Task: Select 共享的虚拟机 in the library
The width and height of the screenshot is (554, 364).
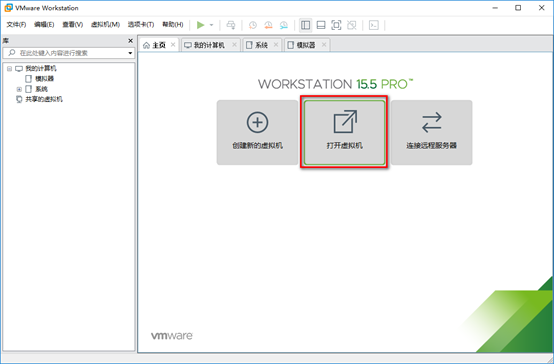Action: (43, 99)
